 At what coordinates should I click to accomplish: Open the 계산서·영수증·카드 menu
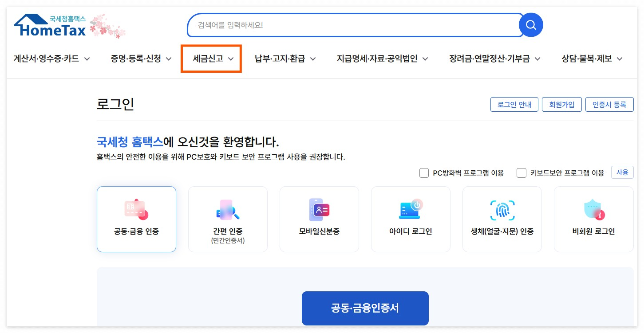[51, 59]
